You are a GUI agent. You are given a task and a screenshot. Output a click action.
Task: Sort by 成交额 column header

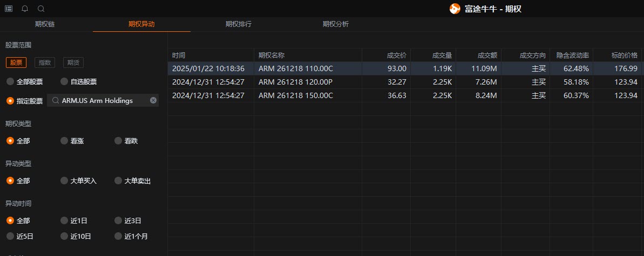487,56
